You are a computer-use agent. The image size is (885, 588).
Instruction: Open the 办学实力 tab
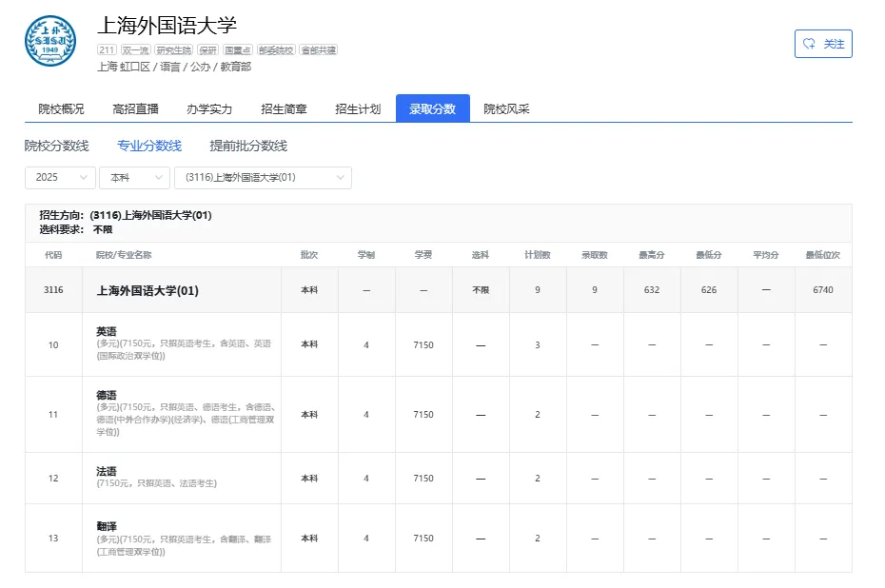click(209, 108)
